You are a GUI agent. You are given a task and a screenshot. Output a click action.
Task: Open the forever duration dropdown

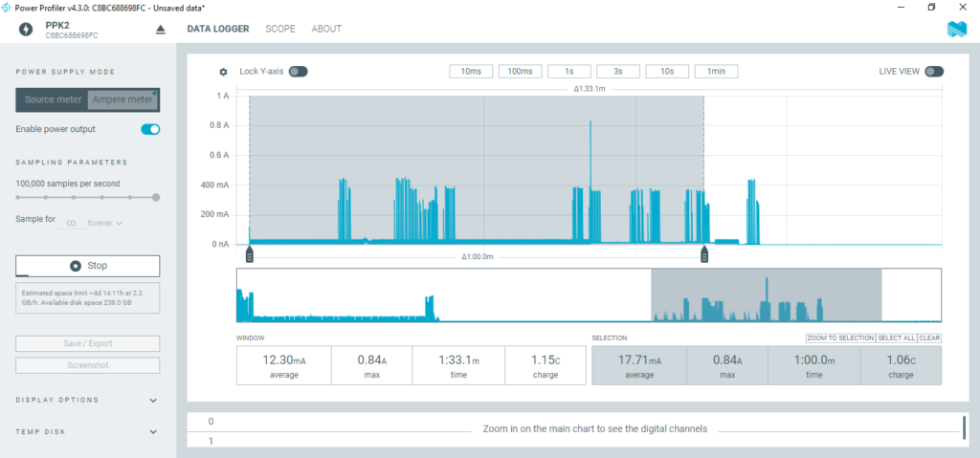(104, 223)
